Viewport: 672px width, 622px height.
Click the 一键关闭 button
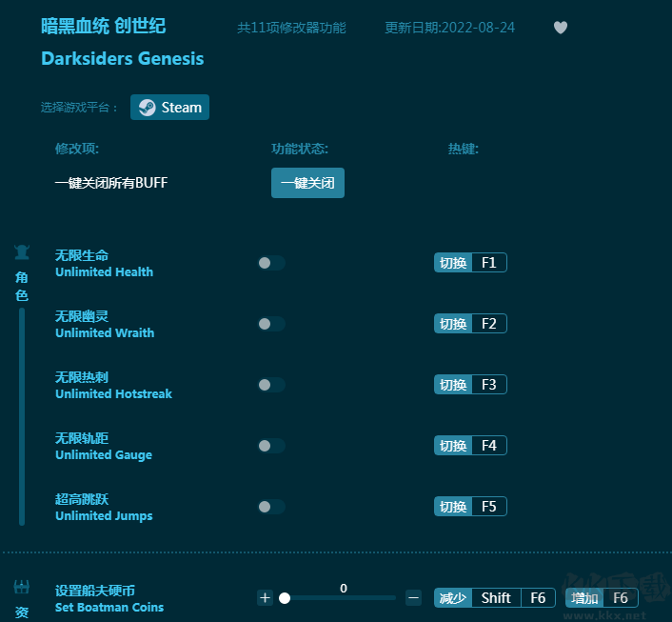click(x=307, y=183)
